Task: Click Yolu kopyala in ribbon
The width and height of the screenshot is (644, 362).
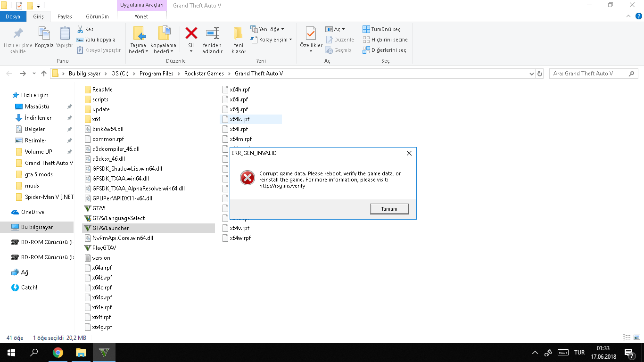Action: [x=96, y=40]
